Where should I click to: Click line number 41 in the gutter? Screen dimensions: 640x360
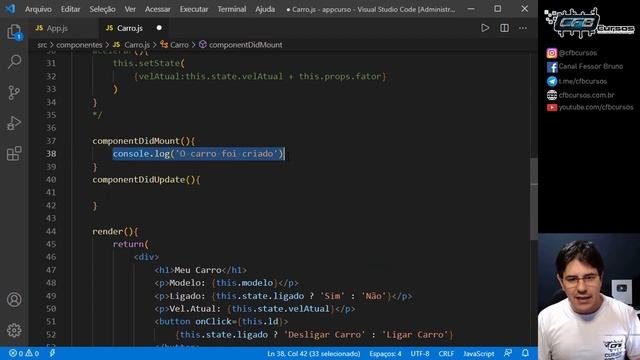point(51,192)
